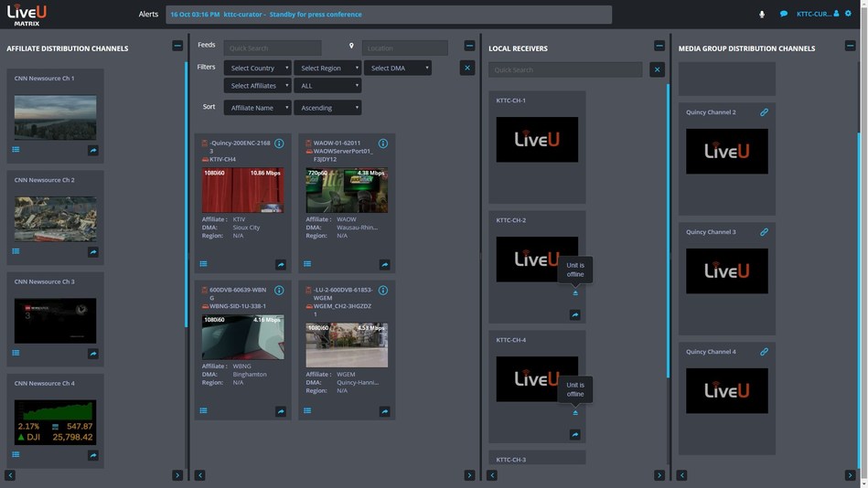Go to next page of Feeds
Screen dimensions: 868x488
pos(469,475)
